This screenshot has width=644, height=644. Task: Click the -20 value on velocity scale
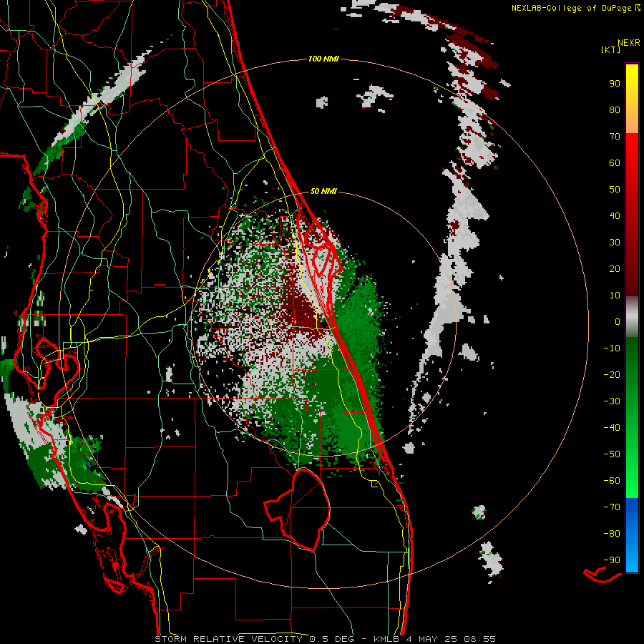pyautogui.click(x=612, y=375)
